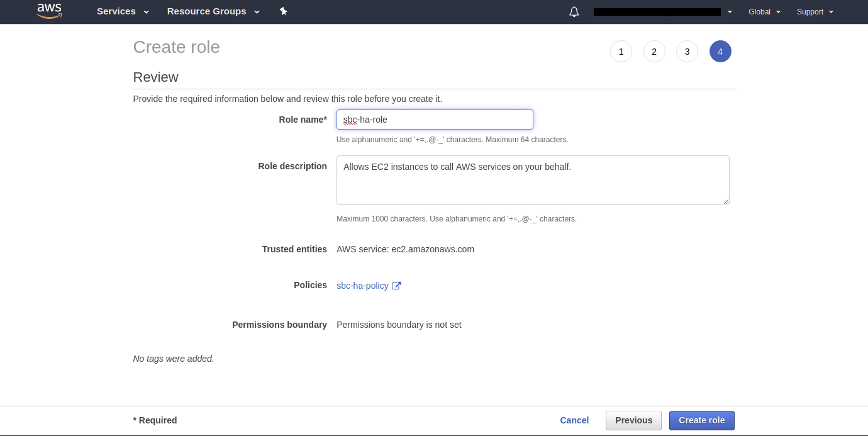Open the Support menu
The width and height of the screenshot is (868, 436).
coord(815,12)
